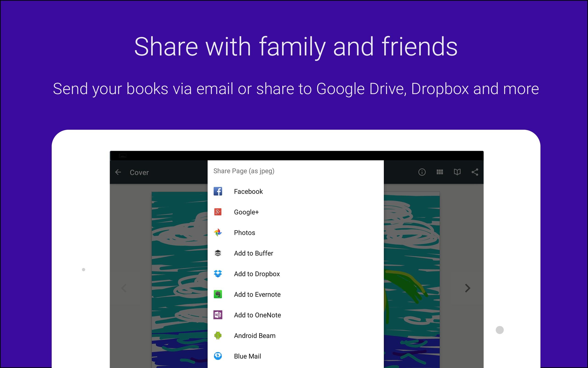The image size is (588, 368).
Task: Choose Google+ from the share list
Action: point(295,212)
